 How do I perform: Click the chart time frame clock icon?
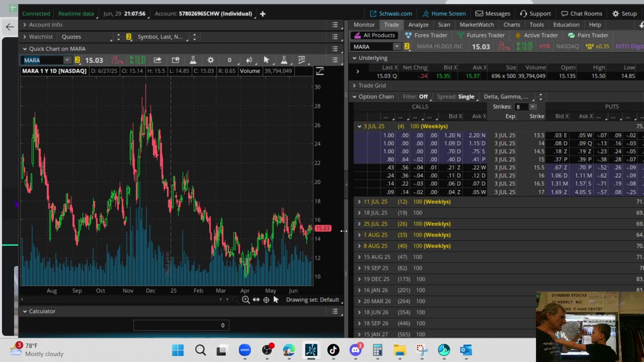[x=176, y=60]
